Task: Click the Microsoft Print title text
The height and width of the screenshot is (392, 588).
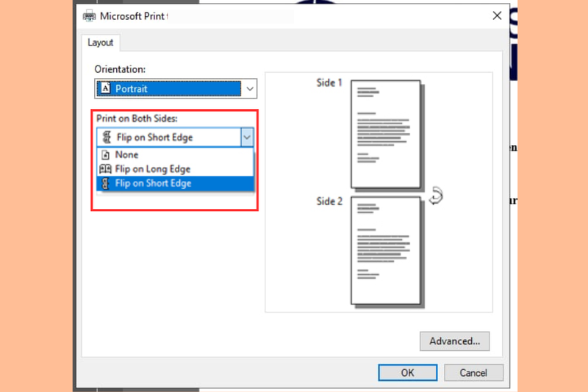Action: click(134, 16)
